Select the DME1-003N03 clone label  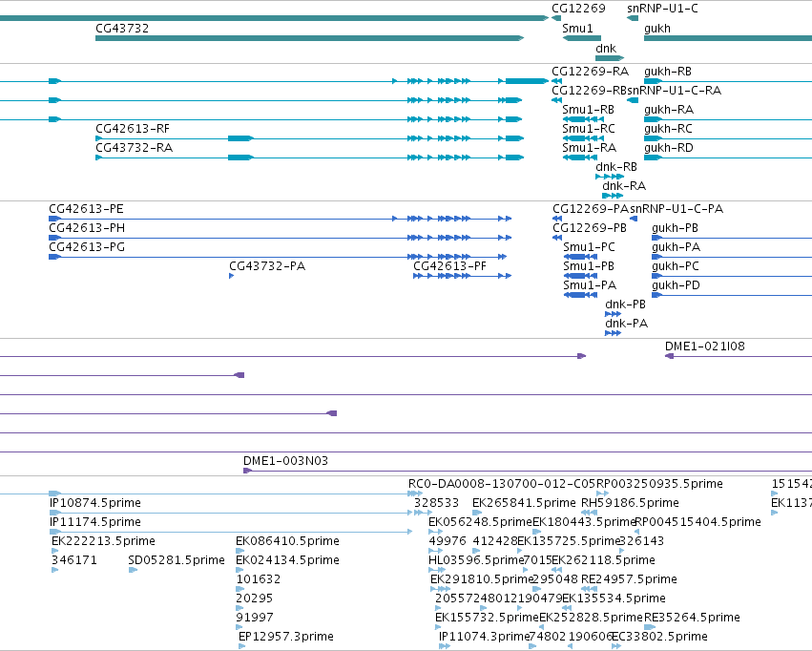pos(286,461)
